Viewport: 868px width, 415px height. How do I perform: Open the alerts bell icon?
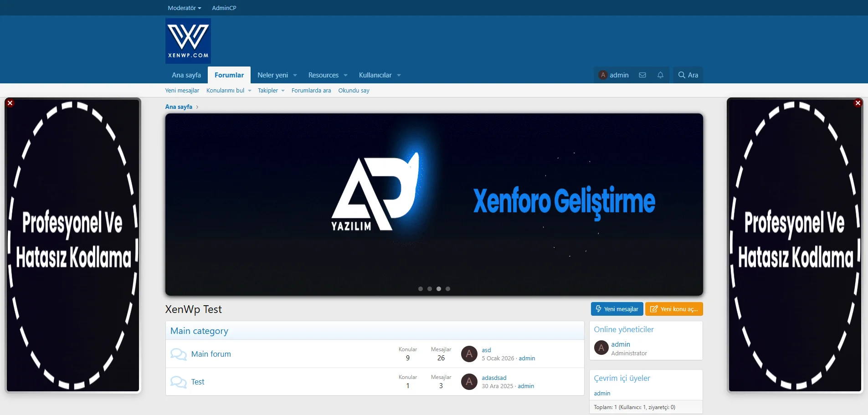click(x=660, y=75)
